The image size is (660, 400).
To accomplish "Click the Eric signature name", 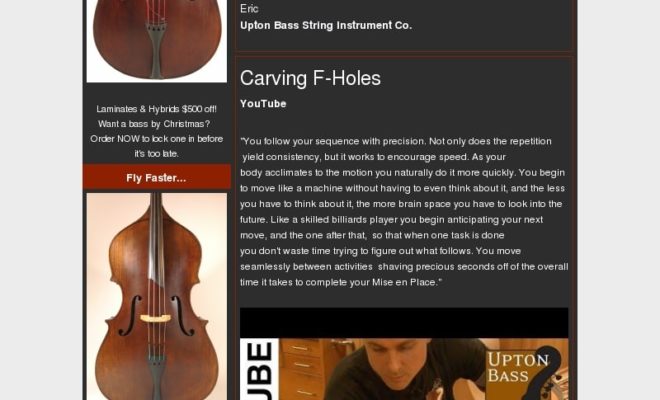I will [x=249, y=8].
